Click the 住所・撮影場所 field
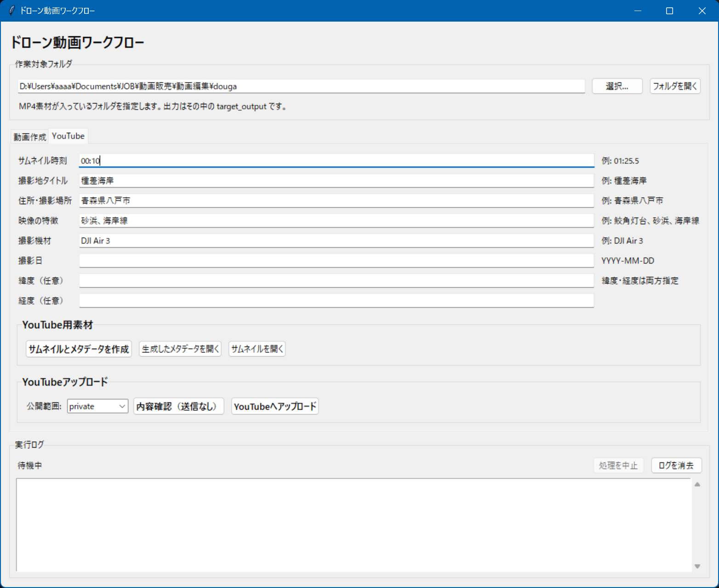 [337, 200]
